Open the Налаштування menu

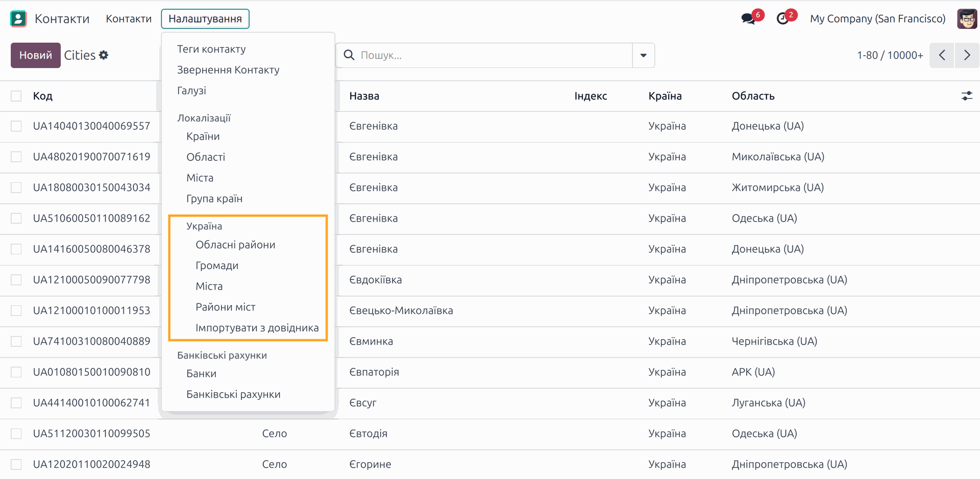(x=205, y=19)
